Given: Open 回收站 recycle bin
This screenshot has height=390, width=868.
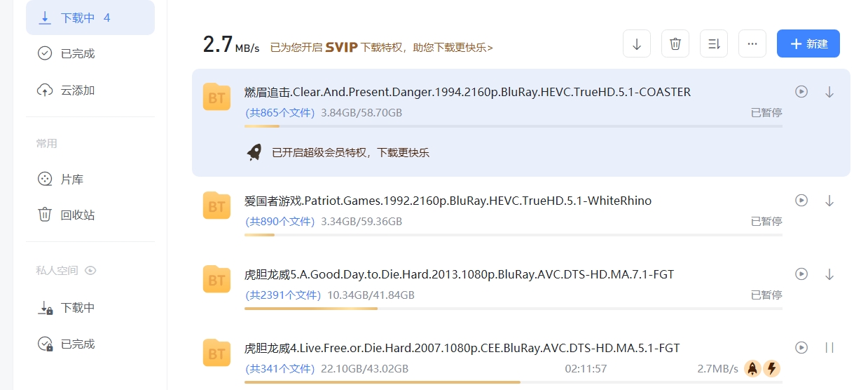Looking at the screenshot, I should (x=77, y=215).
